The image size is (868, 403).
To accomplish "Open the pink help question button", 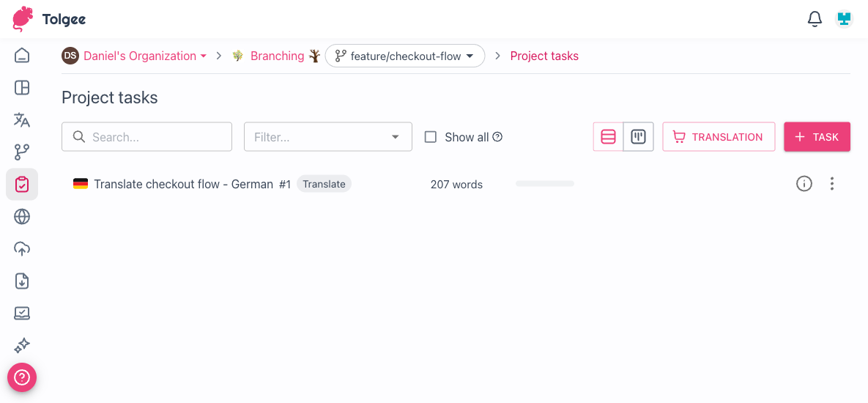I will point(22,377).
